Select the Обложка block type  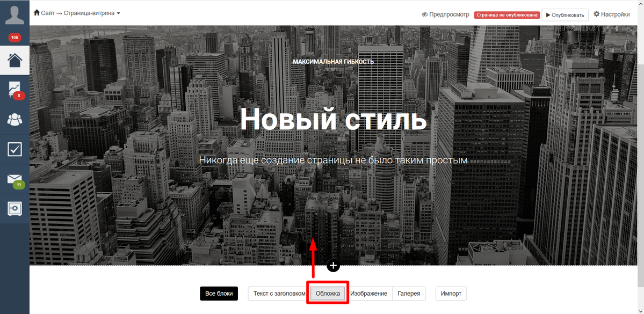(x=328, y=294)
